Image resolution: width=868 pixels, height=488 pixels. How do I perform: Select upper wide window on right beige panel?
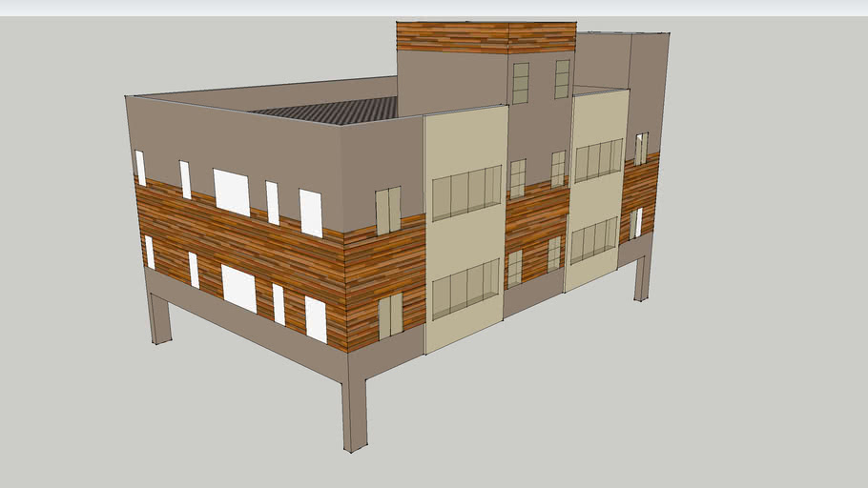point(598,161)
